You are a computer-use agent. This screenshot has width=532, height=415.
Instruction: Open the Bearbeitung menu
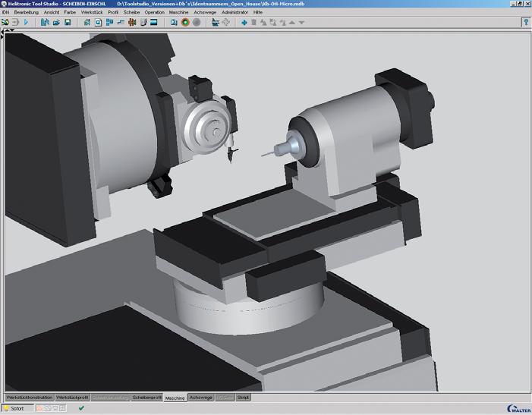click(26, 12)
